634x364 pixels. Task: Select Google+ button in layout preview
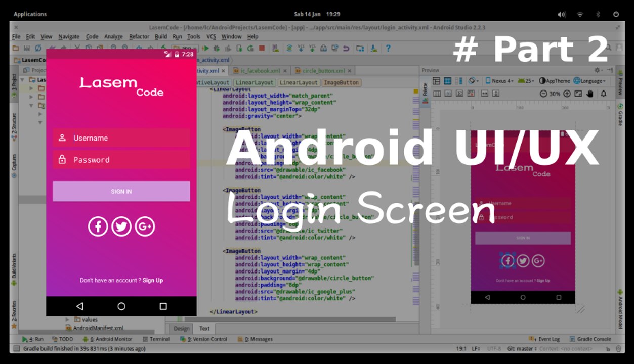coord(538,261)
